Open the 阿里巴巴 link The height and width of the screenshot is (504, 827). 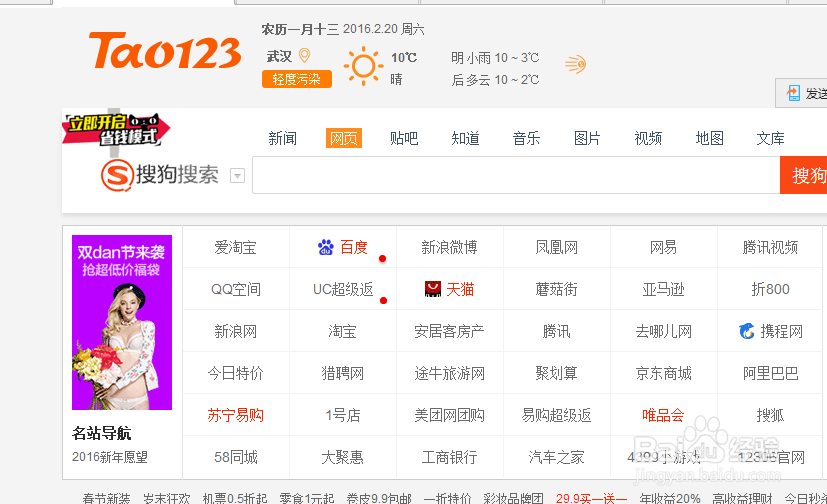[770, 374]
